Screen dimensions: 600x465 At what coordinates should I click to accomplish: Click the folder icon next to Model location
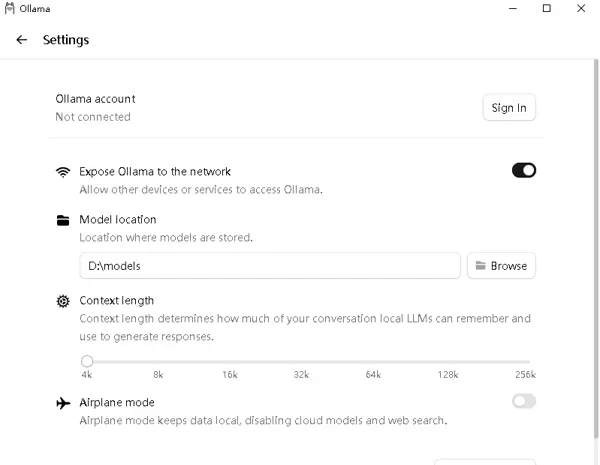click(63, 220)
